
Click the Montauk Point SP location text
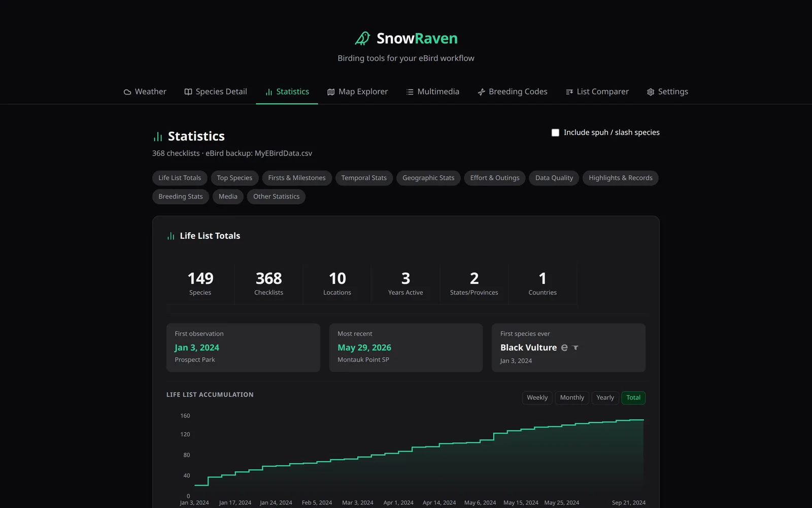pos(363,360)
